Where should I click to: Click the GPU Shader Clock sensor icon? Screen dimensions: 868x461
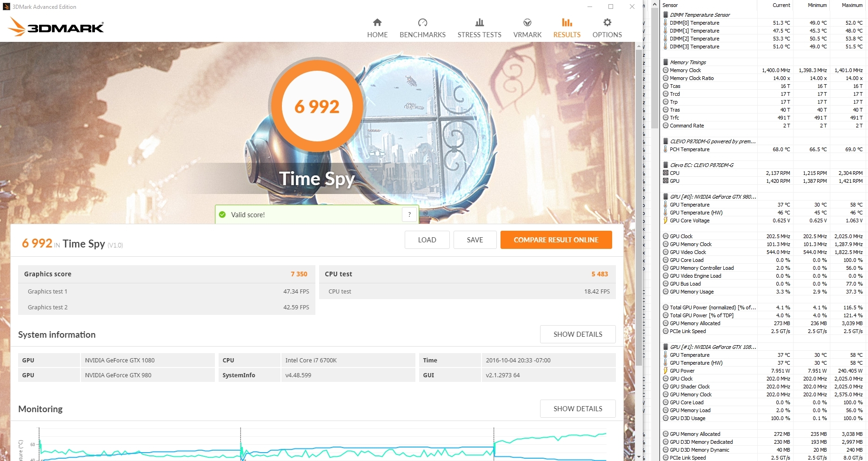[x=666, y=387]
